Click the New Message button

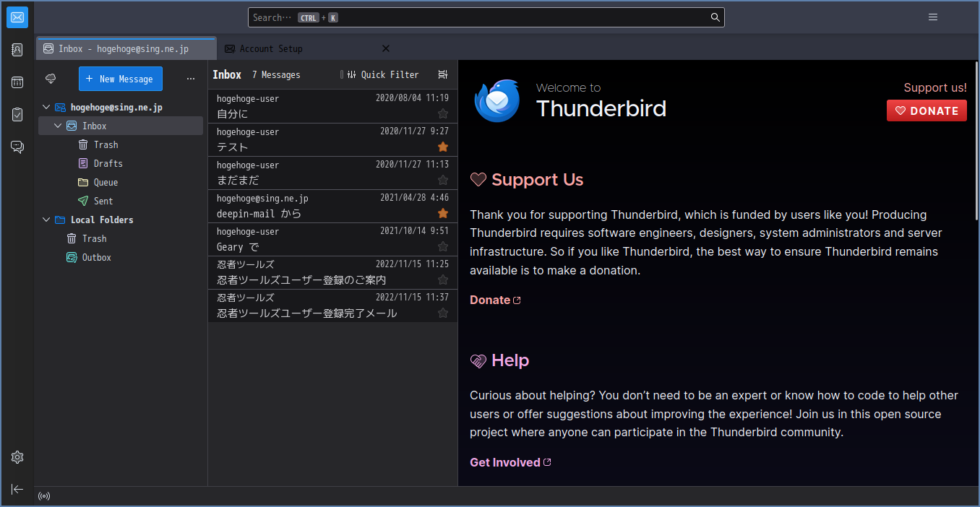click(x=121, y=79)
